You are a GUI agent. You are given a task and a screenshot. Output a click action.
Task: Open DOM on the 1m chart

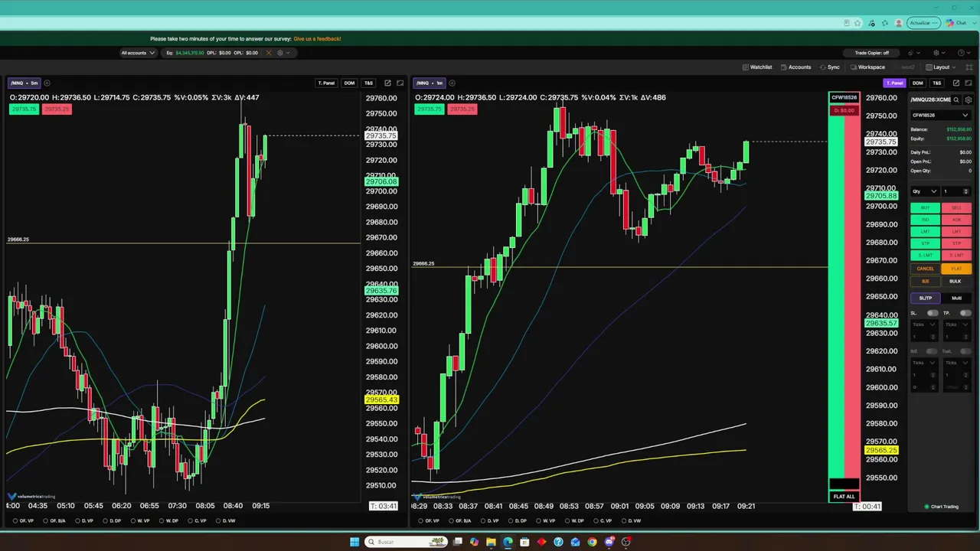917,83
